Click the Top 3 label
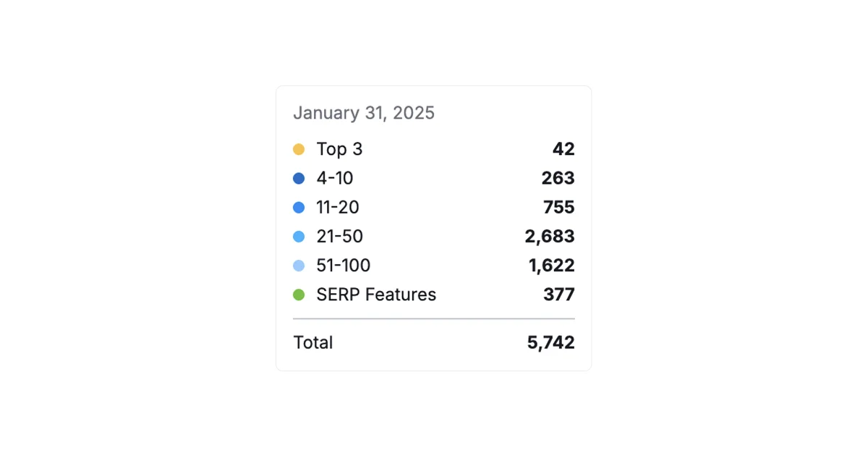This screenshot has height=456, width=868. [339, 149]
